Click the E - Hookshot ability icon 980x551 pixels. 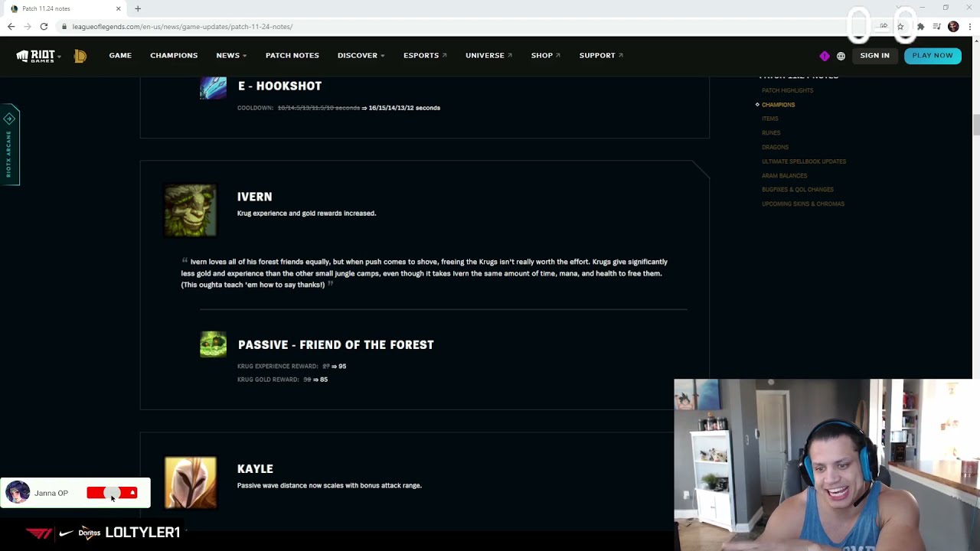pos(213,86)
